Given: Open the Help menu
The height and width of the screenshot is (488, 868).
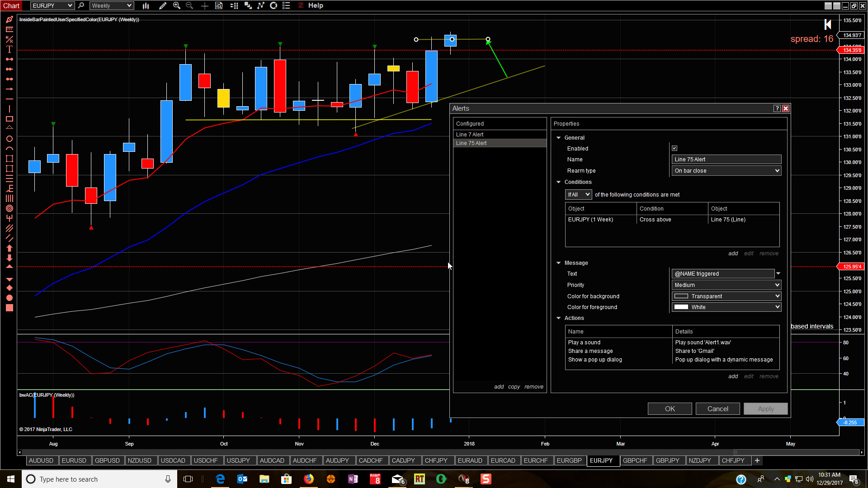Looking at the screenshot, I should [316, 6].
